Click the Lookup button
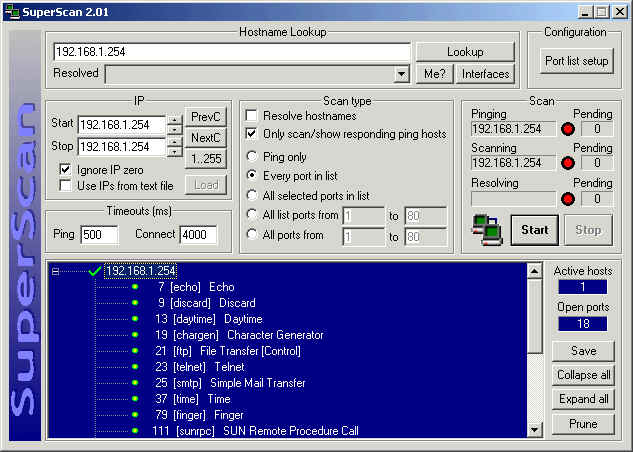Image resolution: width=633 pixels, height=452 pixels. coord(465,52)
